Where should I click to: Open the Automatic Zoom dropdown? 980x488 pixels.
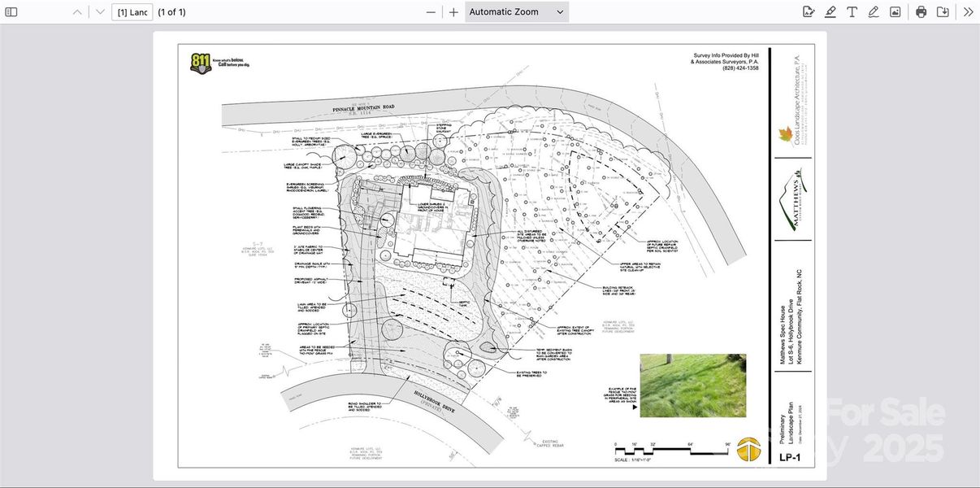(517, 12)
